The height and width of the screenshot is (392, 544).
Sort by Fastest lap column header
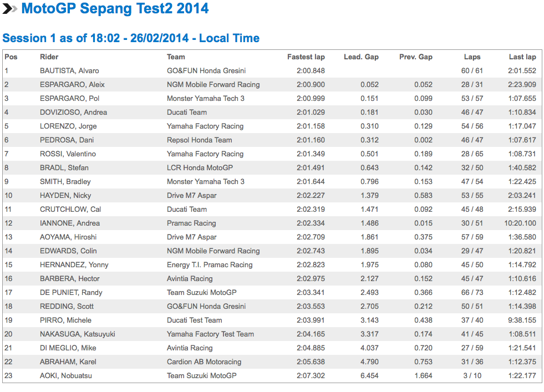coord(306,57)
